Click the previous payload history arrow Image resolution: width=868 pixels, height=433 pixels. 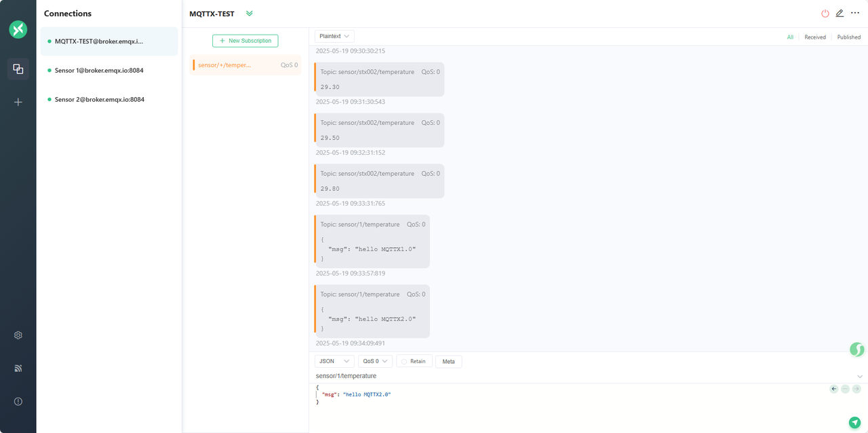834,389
